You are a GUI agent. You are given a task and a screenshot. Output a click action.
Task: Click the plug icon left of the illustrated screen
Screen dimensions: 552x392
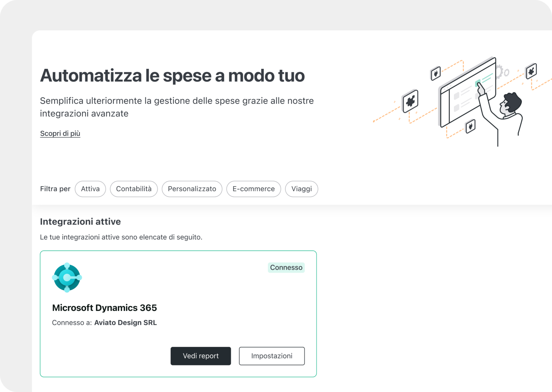click(x=436, y=73)
